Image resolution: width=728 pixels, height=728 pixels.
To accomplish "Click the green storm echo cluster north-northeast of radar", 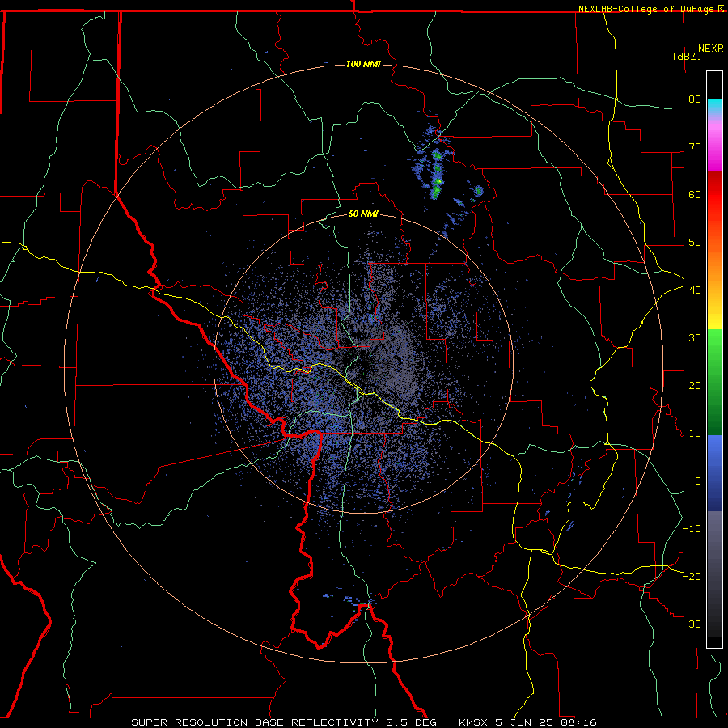I will (437, 174).
